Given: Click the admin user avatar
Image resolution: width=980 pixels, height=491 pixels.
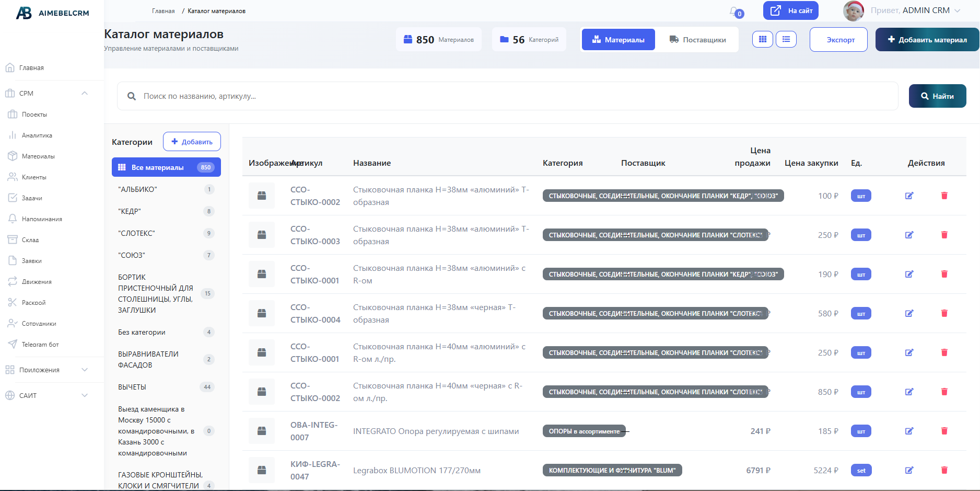Looking at the screenshot, I should 853,11.
